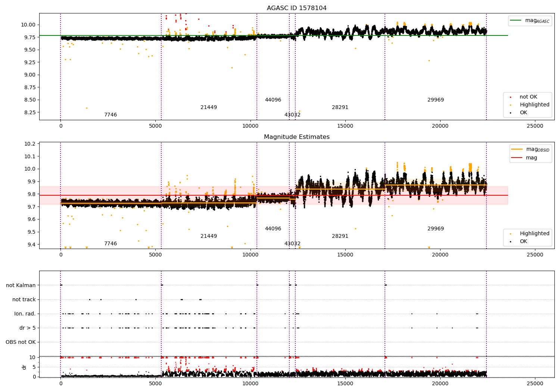Click obsid label 28291 in AGASC ID plot
The image size is (560, 392).
(340, 108)
